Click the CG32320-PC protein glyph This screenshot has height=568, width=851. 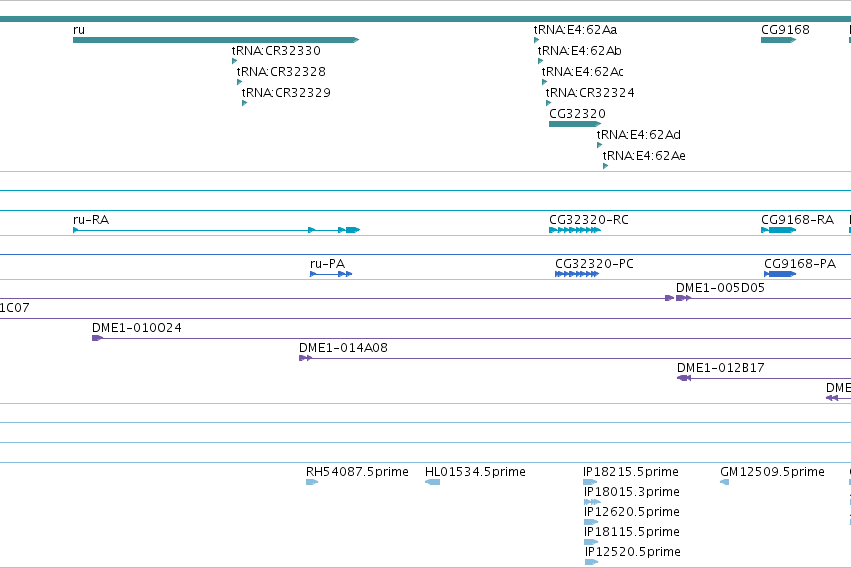(577, 274)
